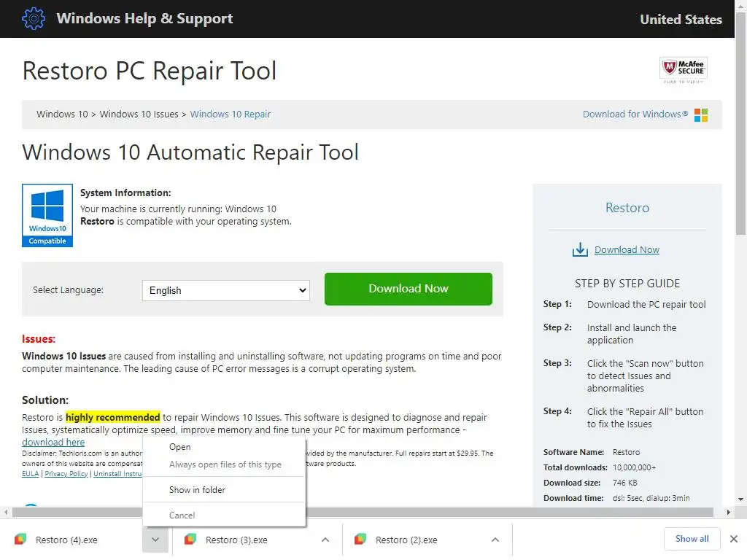The image size is (747, 560).
Task: Click the download arrow icon in the Restoro sidebar
Action: [580, 249]
